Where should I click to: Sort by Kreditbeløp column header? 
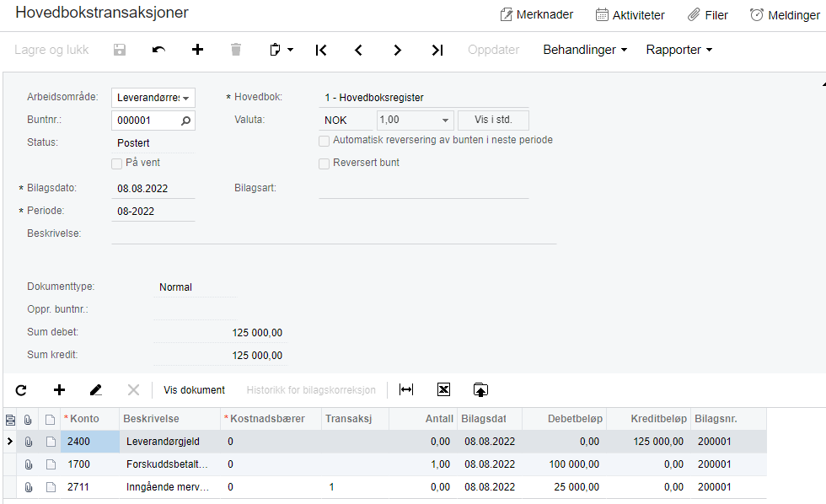[648, 419]
